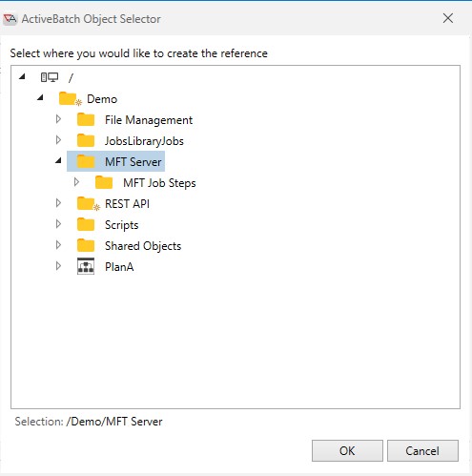The image size is (472, 476).
Task: Select the Scripts tree item
Action: (122, 225)
